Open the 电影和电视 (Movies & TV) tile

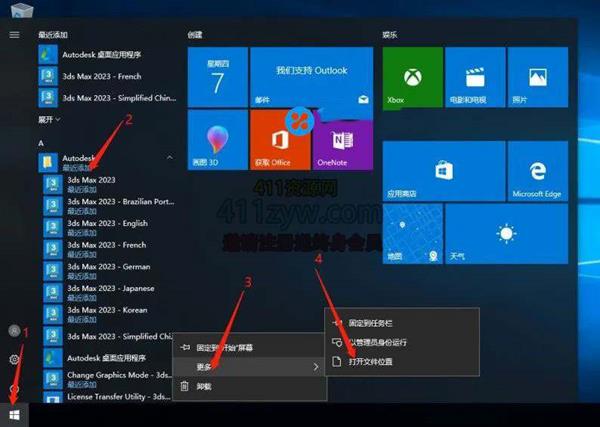point(473,80)
